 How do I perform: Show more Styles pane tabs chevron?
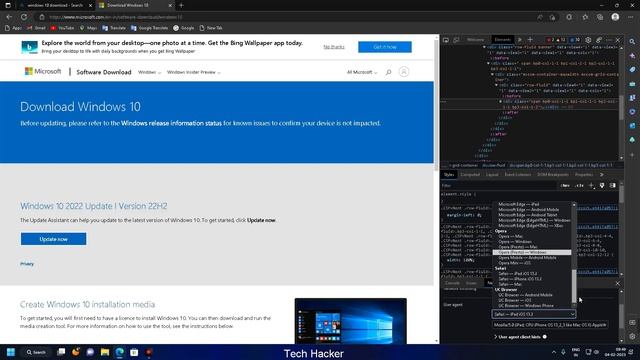tap(602, 174)
